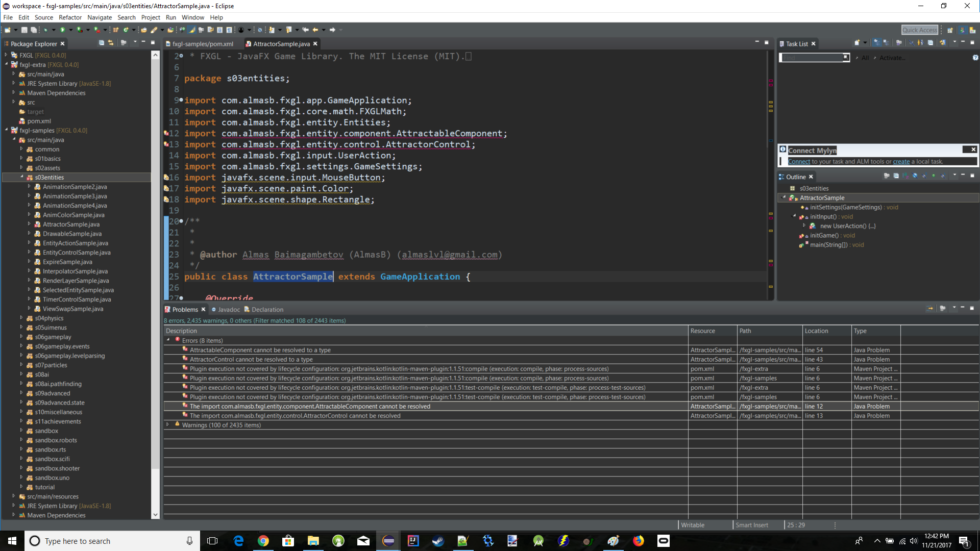Run the application with the green Run icon
This screenshot has height=551, width=980.
(x=62, y=30)
